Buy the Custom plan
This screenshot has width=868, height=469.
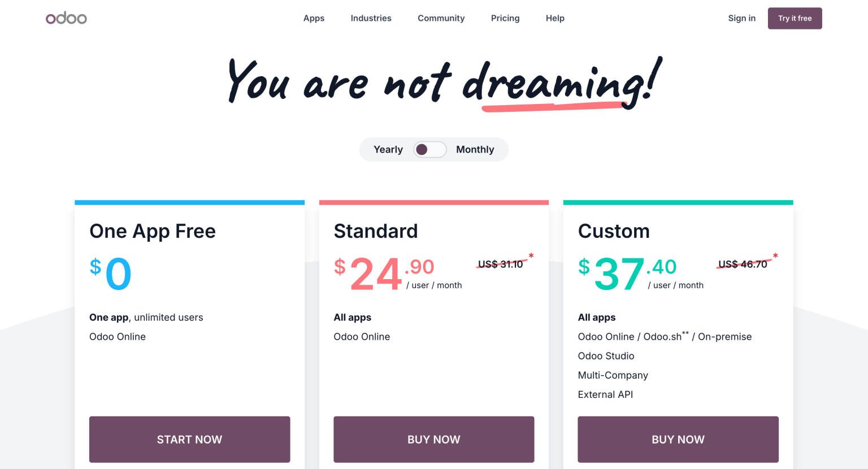pos(678,439)
